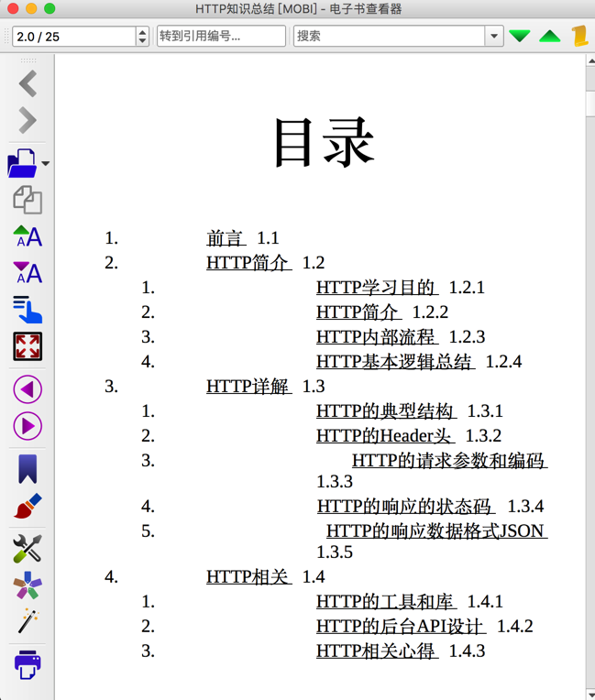Open the HTTP的Header头 link
Viewport: 595px width, 700px height.
tap(385, 435)
